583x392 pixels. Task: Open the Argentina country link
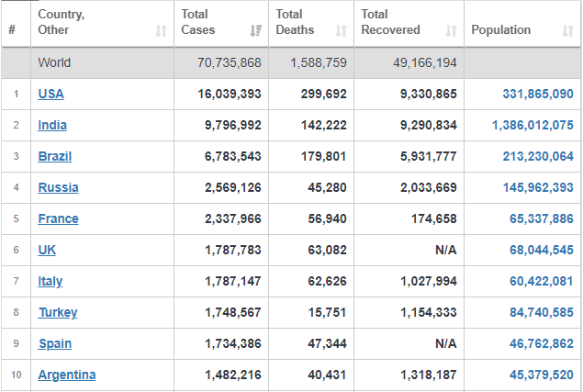pos(67,375)
